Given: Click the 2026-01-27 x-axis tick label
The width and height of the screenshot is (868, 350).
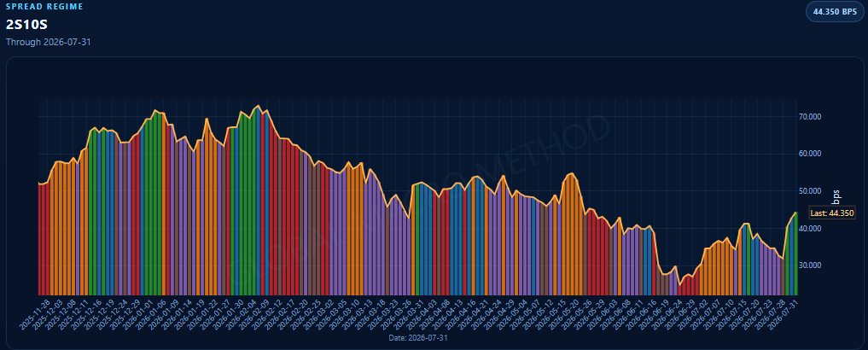Looking at the screenshot, I should (x=217, y=314).
